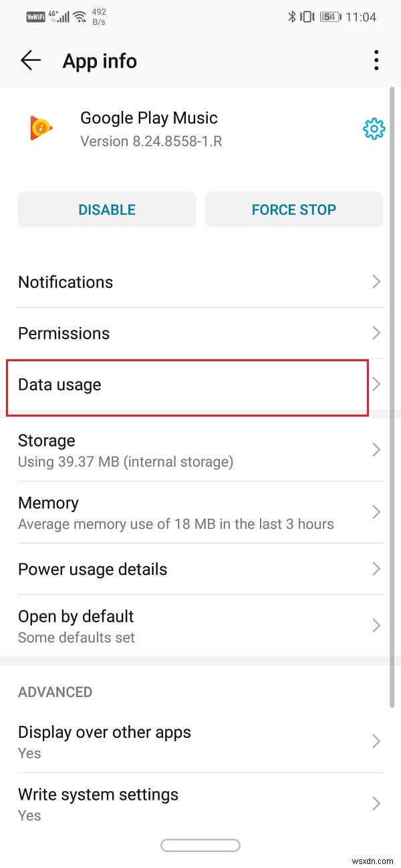Go back using the back arrow
Image resolution: width=401 pixels, height=868 pixels.
pos(30,60)
